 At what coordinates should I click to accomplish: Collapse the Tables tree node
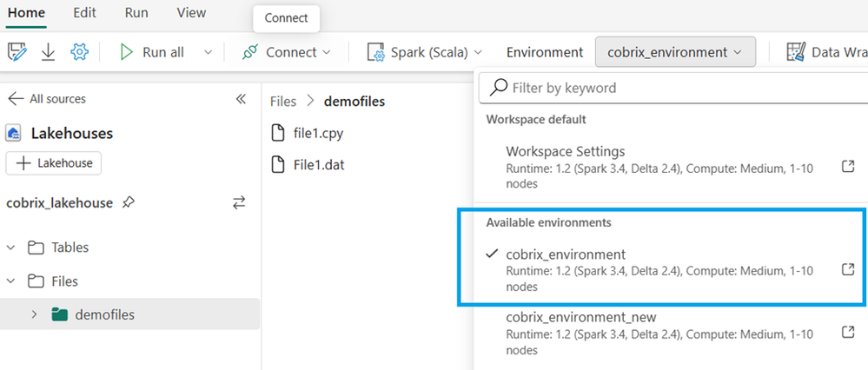click(x=10, y=248)
